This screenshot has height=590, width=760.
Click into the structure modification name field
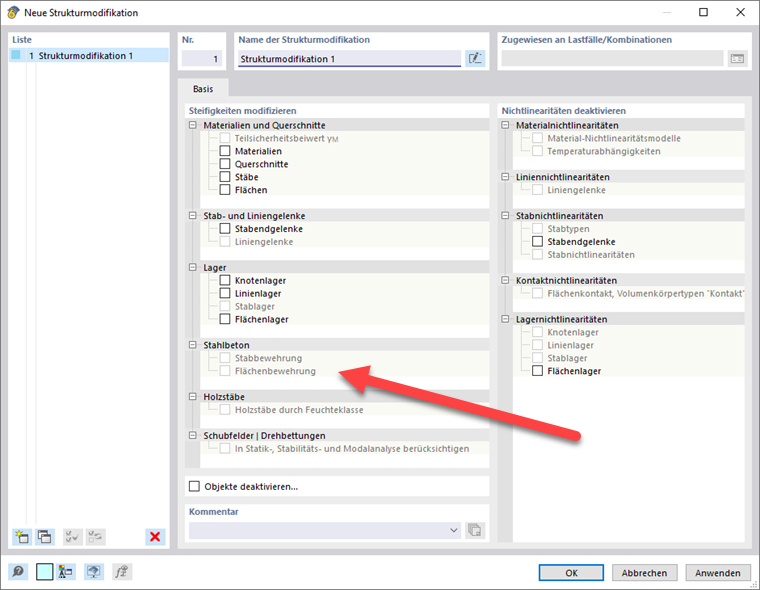pyautogui.click(x=348, y=59)
